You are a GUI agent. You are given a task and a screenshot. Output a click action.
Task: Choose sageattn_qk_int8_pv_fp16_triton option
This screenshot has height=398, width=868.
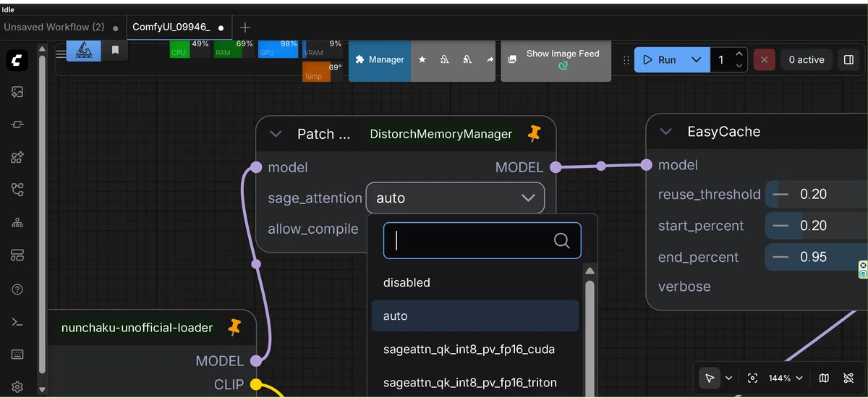pos(475,382)
